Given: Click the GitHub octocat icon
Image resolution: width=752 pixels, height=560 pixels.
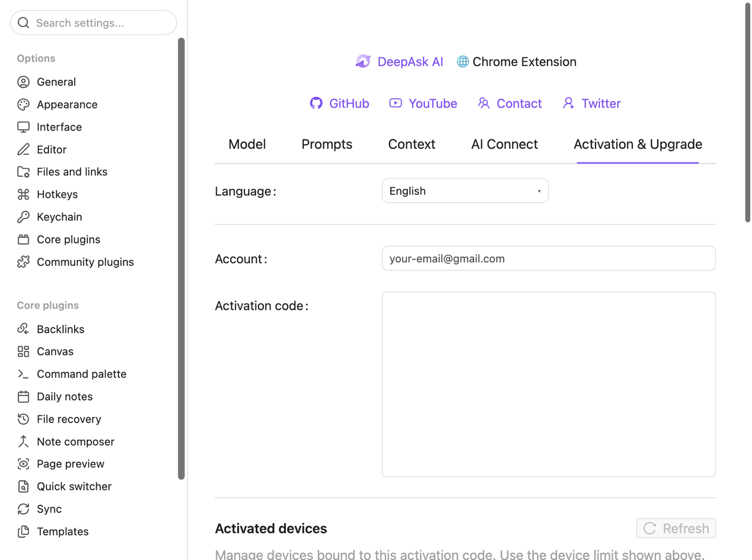Looking at the screenshot, I should click(x=316, y=103).
